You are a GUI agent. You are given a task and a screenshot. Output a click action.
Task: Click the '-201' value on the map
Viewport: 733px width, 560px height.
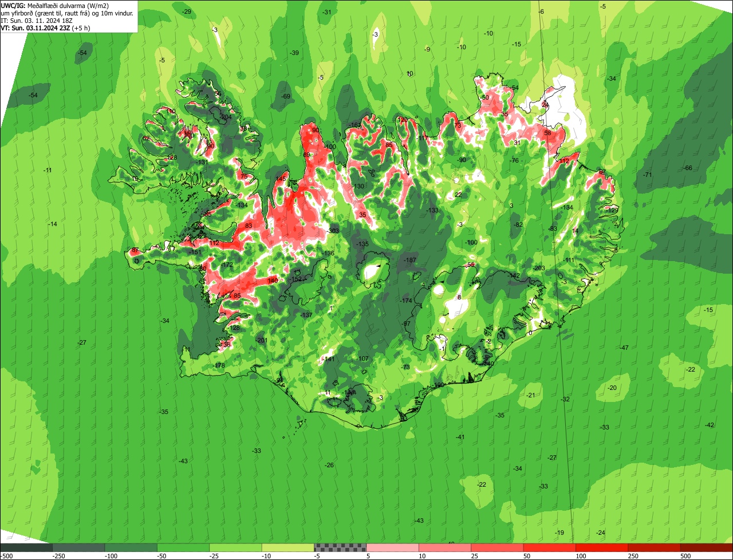point(261,340)
